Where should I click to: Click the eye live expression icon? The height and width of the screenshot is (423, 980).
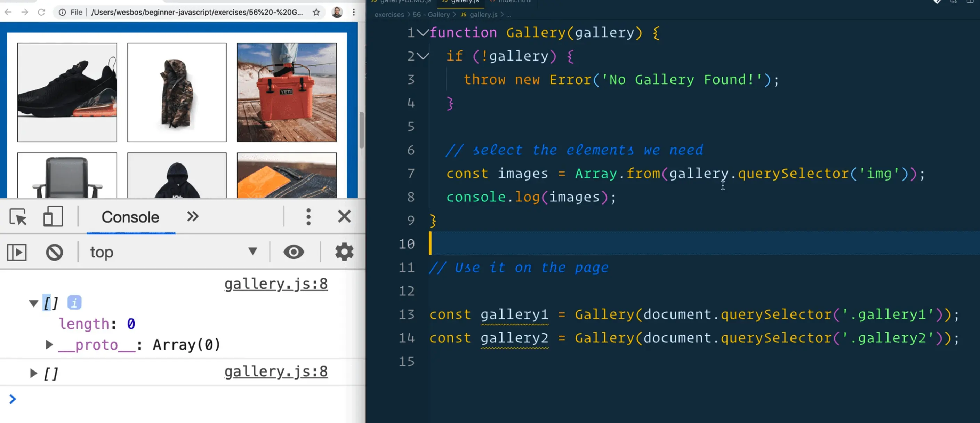(293, 252)
